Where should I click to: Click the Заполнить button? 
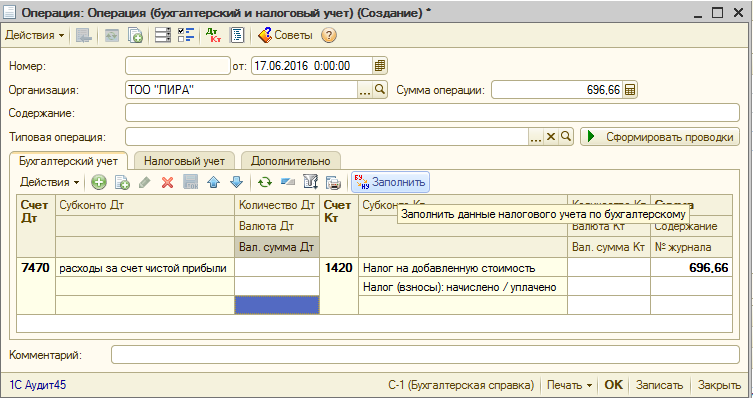390,182
